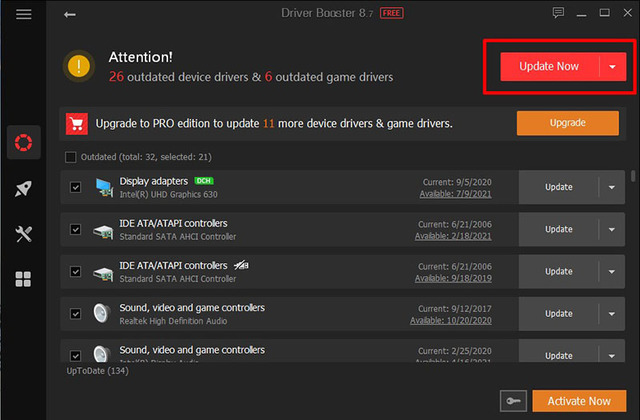Update SATA AHCI Controller dated 2/18/2021
This screenshot has width=640, height=420.
point(558,229)
